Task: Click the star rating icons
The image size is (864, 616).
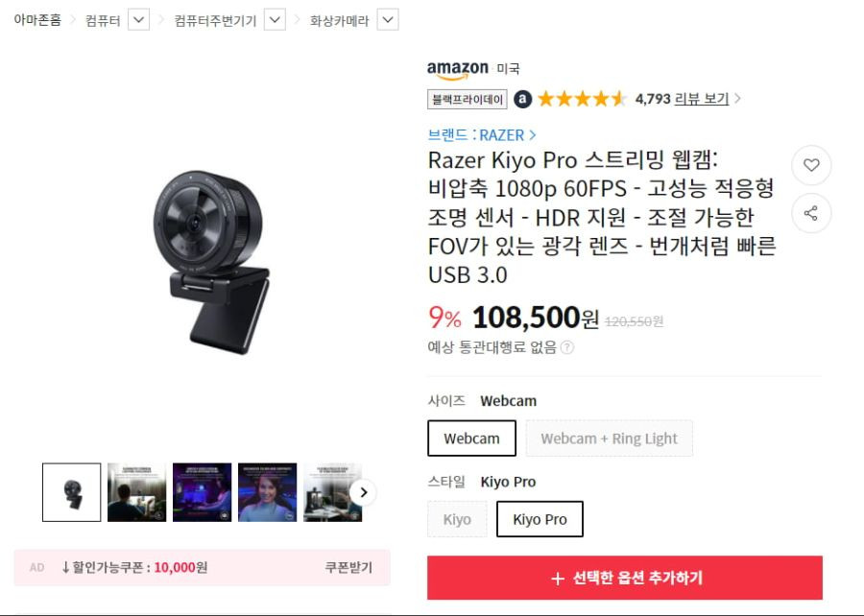Action: (582, 99)
